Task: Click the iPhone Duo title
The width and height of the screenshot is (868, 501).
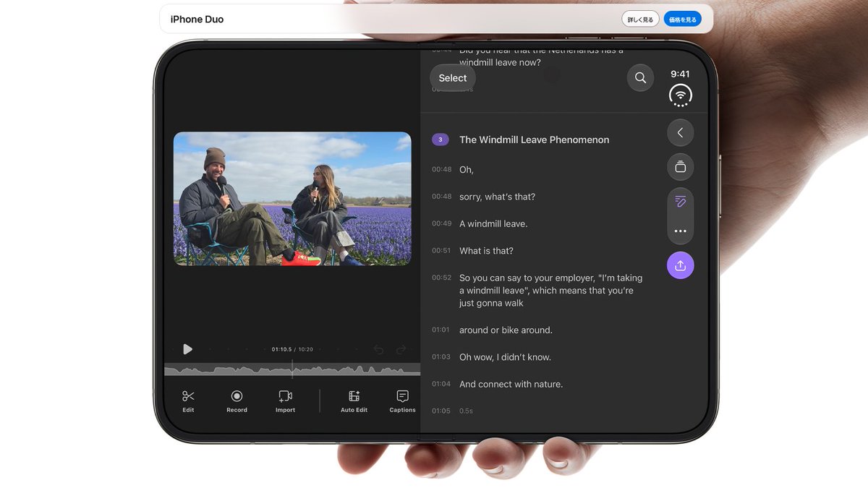Action: tap(197, 20)
